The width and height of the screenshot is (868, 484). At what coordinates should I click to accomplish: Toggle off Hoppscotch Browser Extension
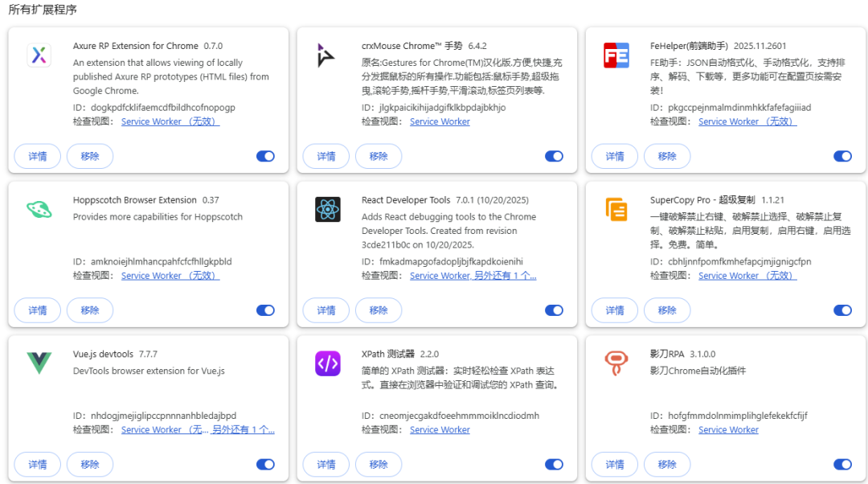(x=266, y=310)
